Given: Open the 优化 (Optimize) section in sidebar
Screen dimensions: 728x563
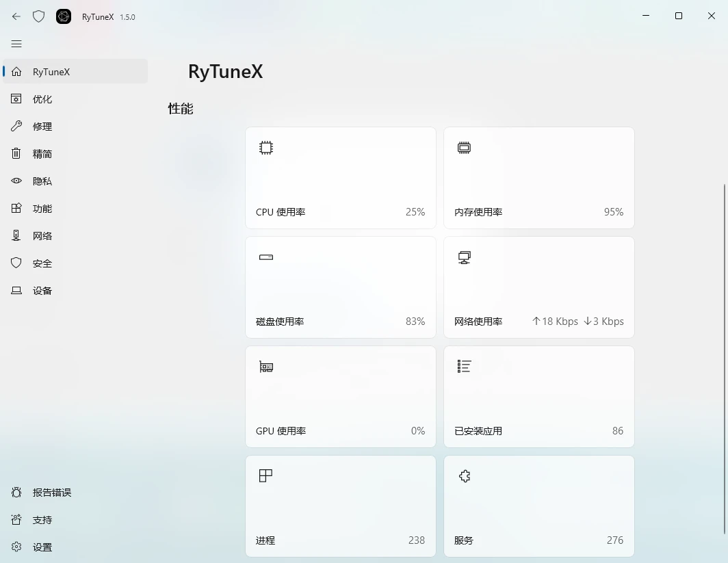Looking at the screenshot, I should coord(41,99).
